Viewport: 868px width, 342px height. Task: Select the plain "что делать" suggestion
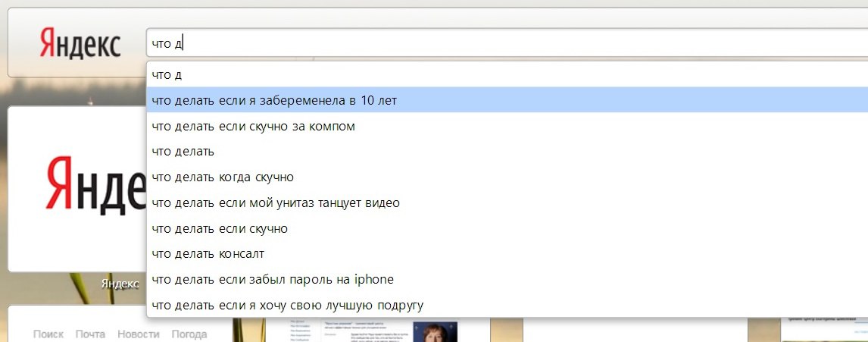pyautogui.click(x=507, y=152)
